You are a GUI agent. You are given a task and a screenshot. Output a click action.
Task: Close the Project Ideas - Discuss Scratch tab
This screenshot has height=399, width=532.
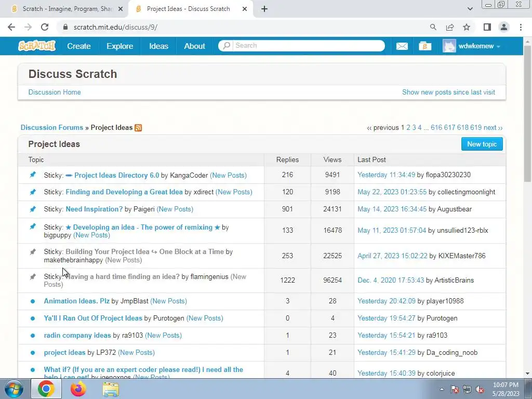coord(245,9)
